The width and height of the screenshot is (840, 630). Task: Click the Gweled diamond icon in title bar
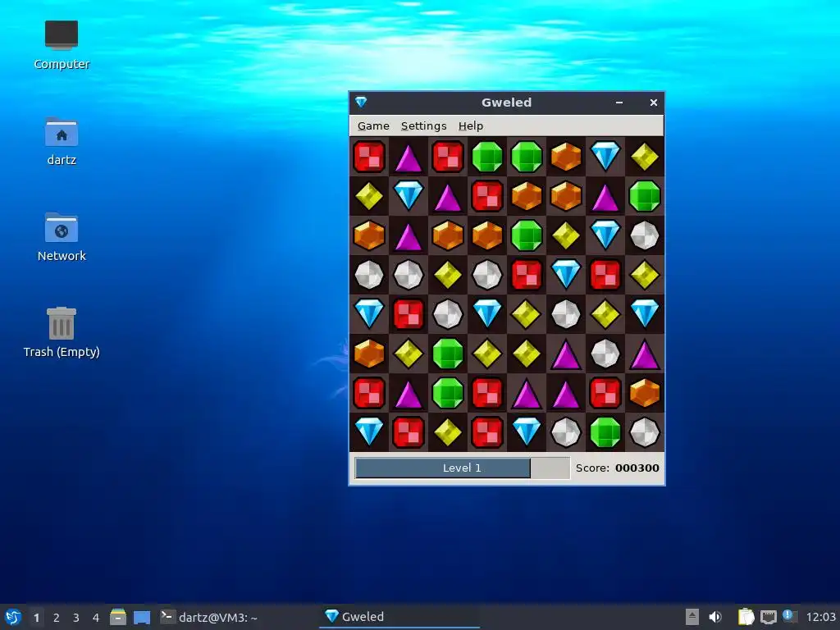pos(361,102)
